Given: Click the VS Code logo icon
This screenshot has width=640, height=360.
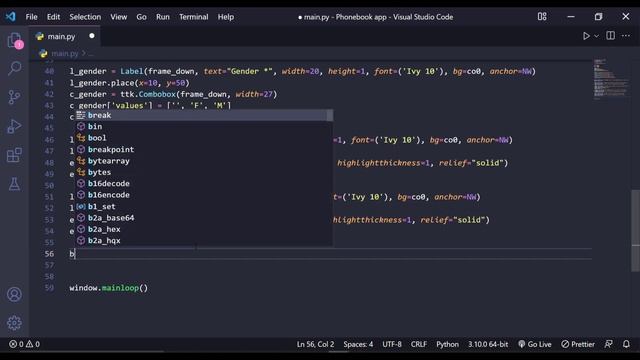Looking at the screenshot, I should [x=10, y=16].
